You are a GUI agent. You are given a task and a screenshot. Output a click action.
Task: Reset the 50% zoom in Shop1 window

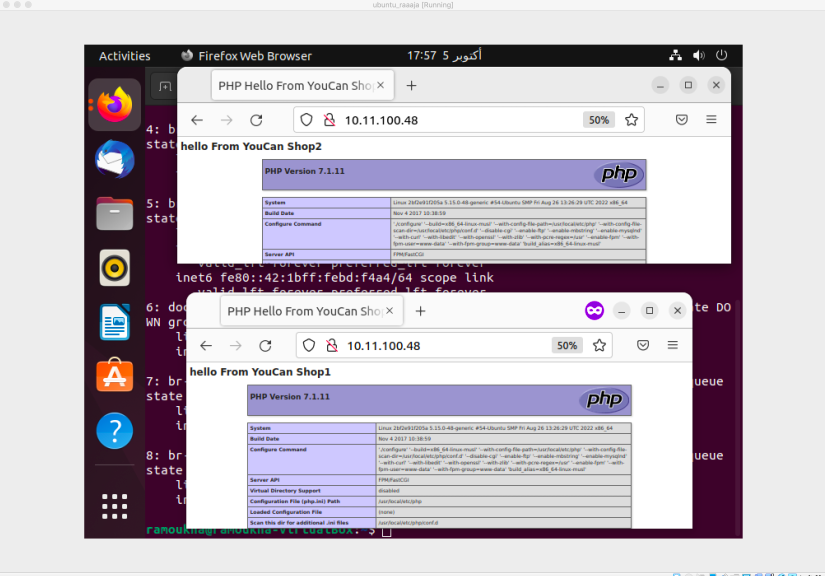pos(567,346)
